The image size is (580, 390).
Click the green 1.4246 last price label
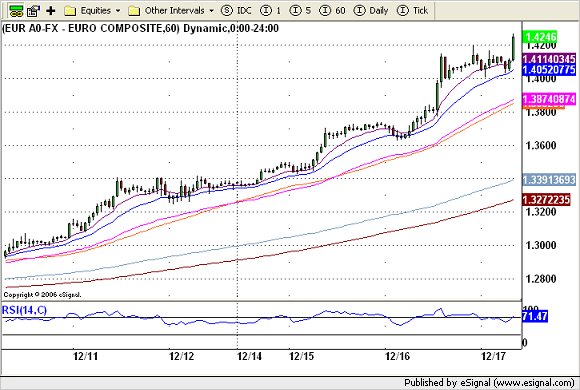click(540, 37)
